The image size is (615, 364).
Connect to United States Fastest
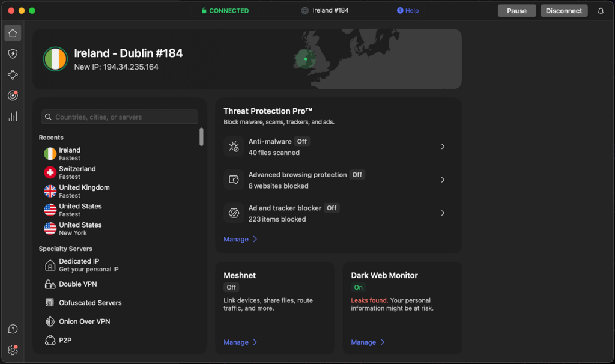pos(120,210)
